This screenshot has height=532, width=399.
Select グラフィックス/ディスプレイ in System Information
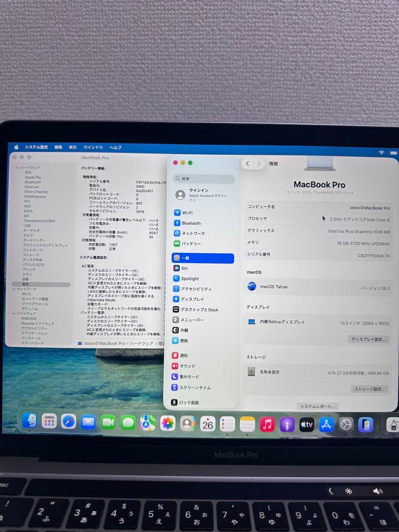45,245
